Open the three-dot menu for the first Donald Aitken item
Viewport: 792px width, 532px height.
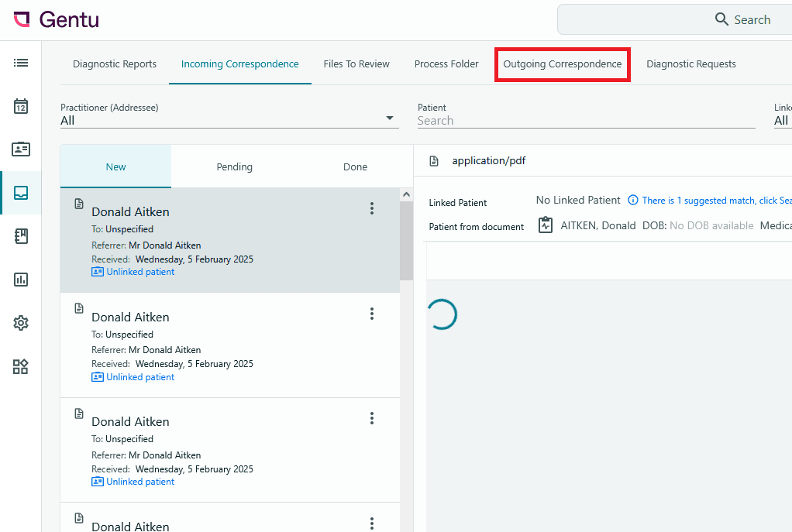(372, 208)
